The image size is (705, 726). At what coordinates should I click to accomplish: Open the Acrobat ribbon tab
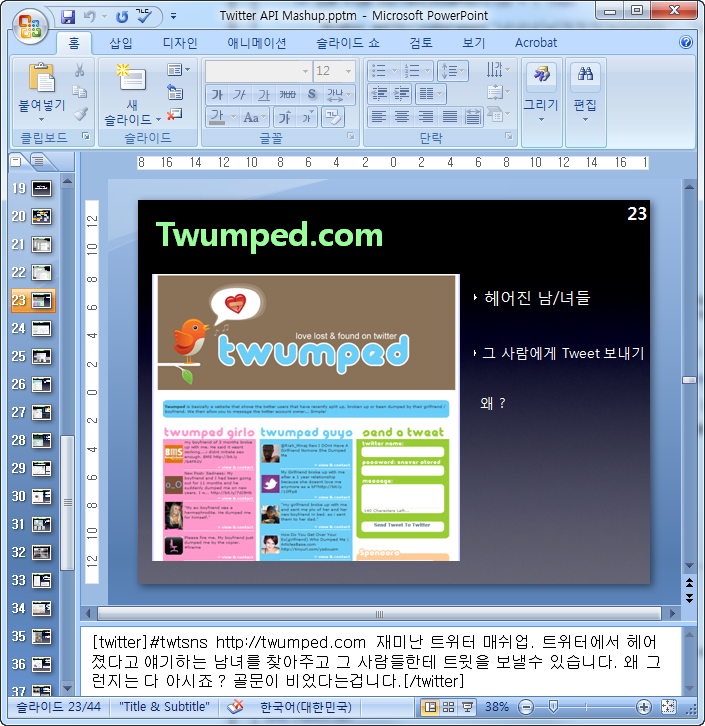(536, 43)
